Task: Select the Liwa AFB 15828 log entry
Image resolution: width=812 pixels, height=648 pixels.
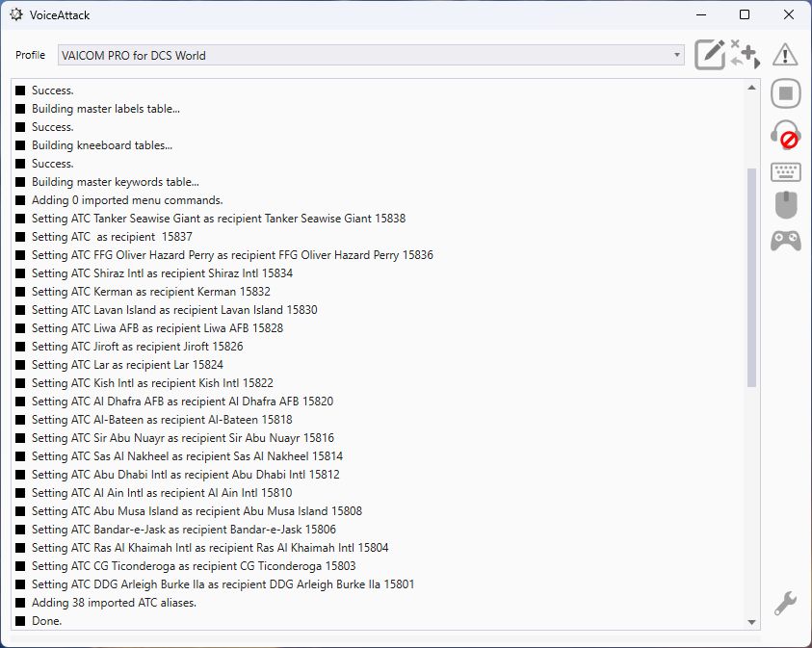Action: 157,328
